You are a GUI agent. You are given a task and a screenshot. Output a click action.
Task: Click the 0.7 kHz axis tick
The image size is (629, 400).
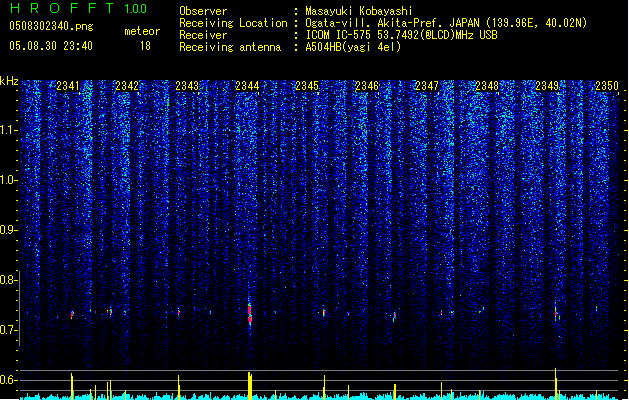point(9,330)
